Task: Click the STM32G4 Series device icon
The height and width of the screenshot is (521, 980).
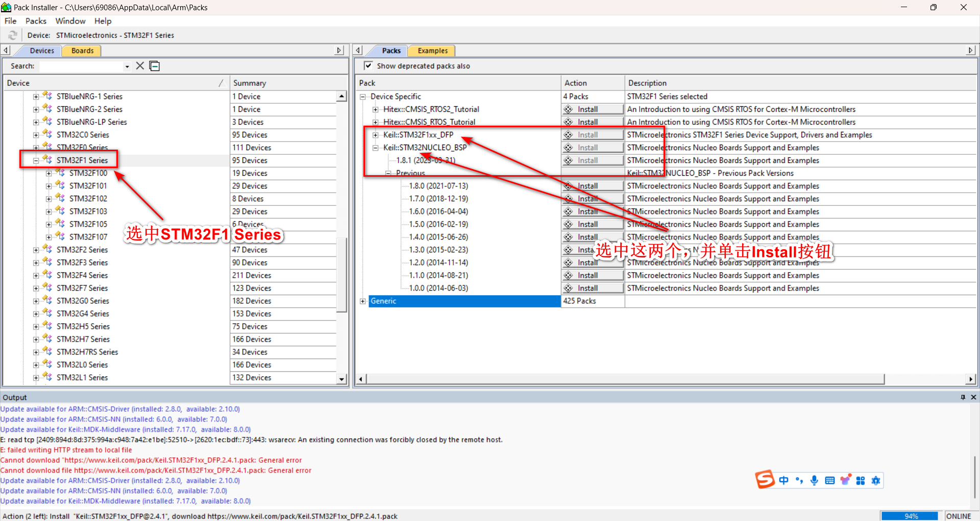Action: pyautogui.click(x=47, y=313)
